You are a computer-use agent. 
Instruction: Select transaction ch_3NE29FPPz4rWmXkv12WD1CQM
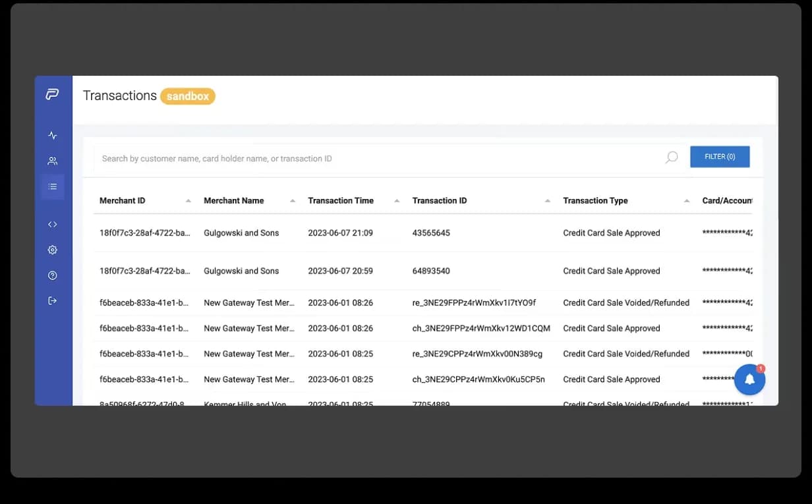point(481,328)
